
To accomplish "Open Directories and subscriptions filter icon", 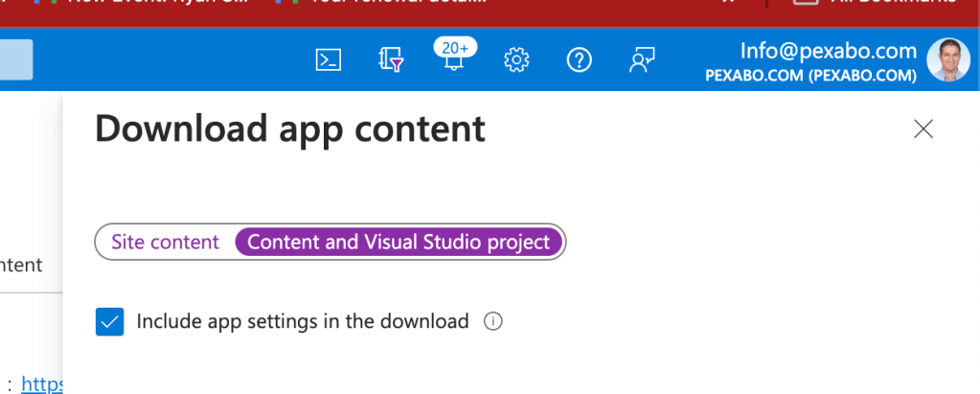I will 391,60.
